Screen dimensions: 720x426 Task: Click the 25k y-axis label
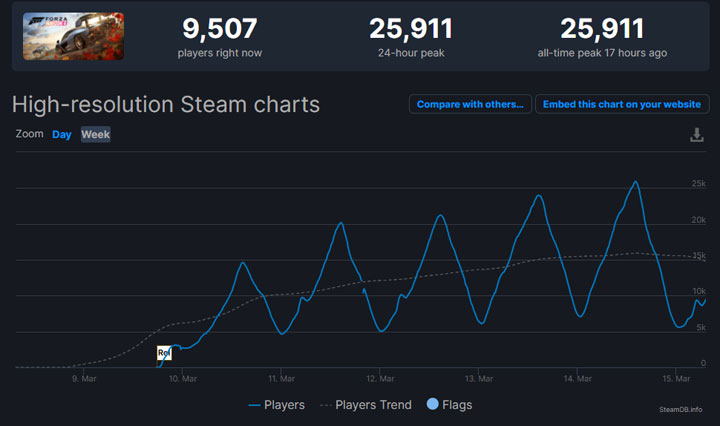(x=699, y=184)
